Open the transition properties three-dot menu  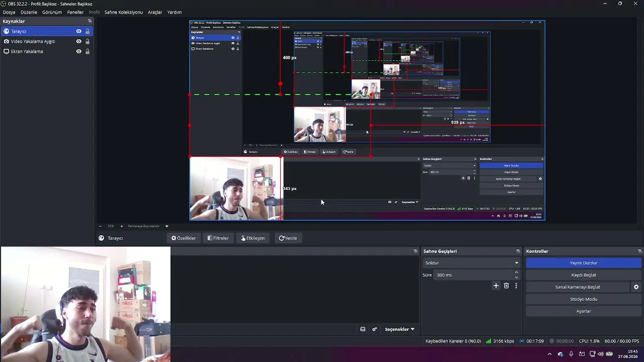coord(516,286)
